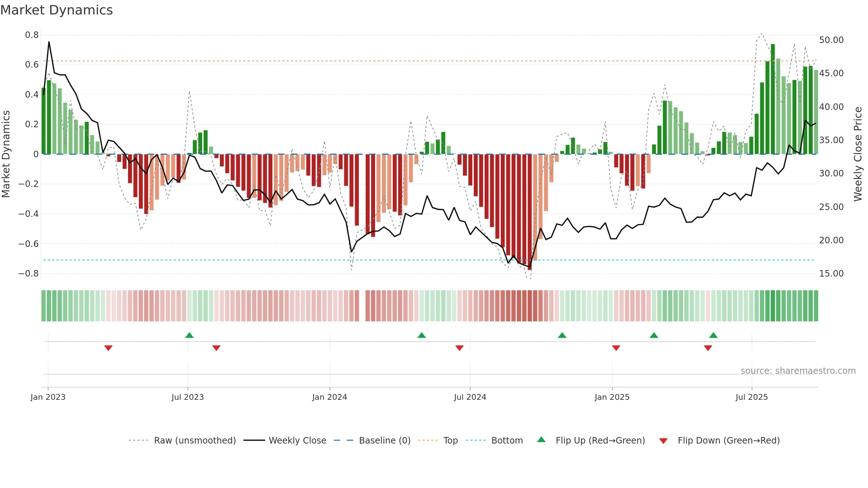The height and width of the screenshot is (488, 868).
Task: Click the red flip-down marker just after Jan 2025
Action: point(616,348)
